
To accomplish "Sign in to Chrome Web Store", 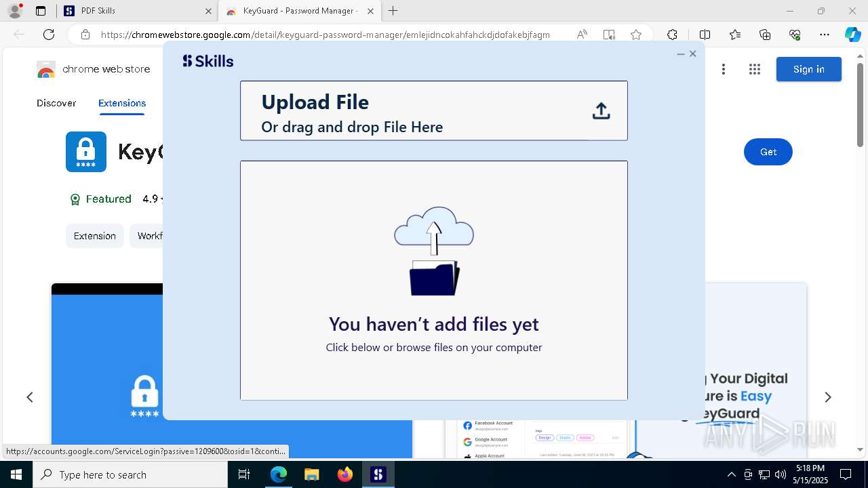I will 809,69.
